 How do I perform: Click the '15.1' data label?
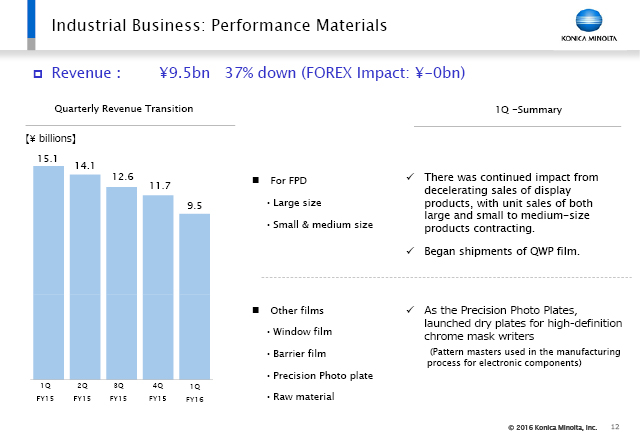(x=48, y=159)
